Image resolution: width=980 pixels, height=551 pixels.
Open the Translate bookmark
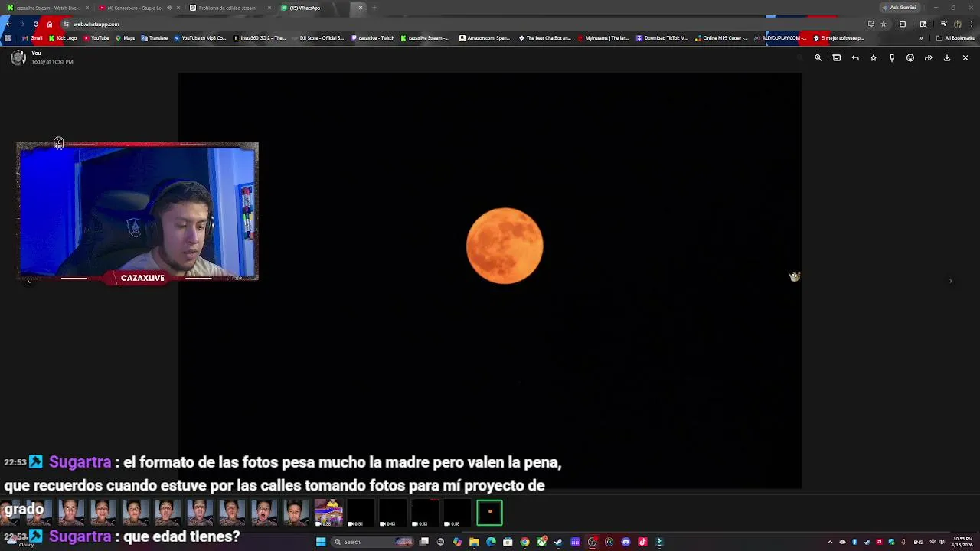(x=155, y=38)
